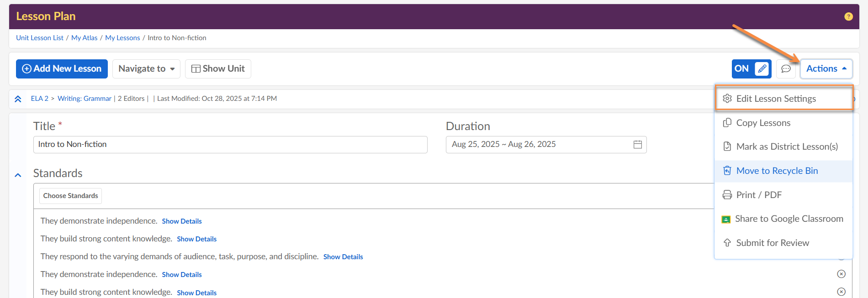
Task: Remove the standard using bottom circled X icon
Action: pos(841,292)
